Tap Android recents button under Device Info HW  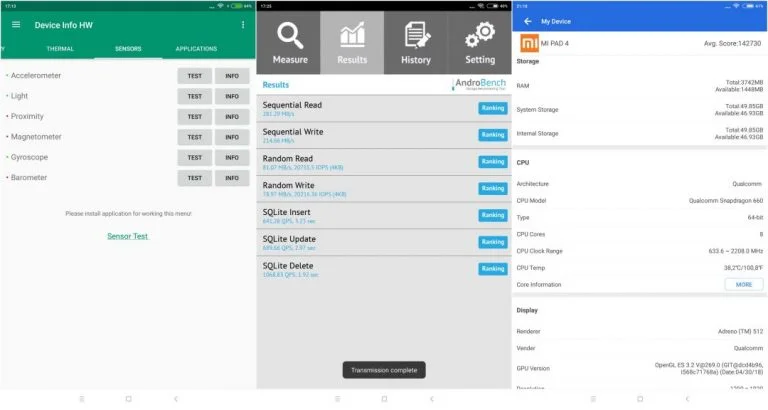tap(82, 399)
